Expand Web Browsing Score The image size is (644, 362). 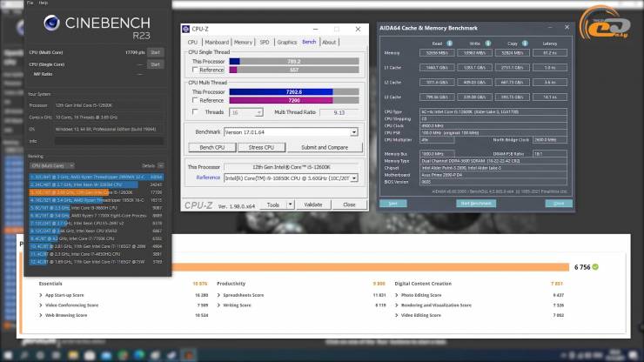click(41, 315)
